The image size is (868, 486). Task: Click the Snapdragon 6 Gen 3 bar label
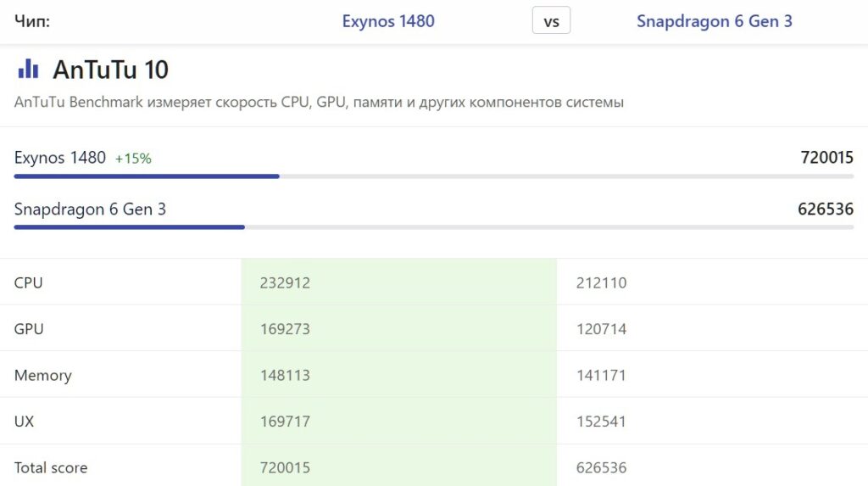pos(90,209)
